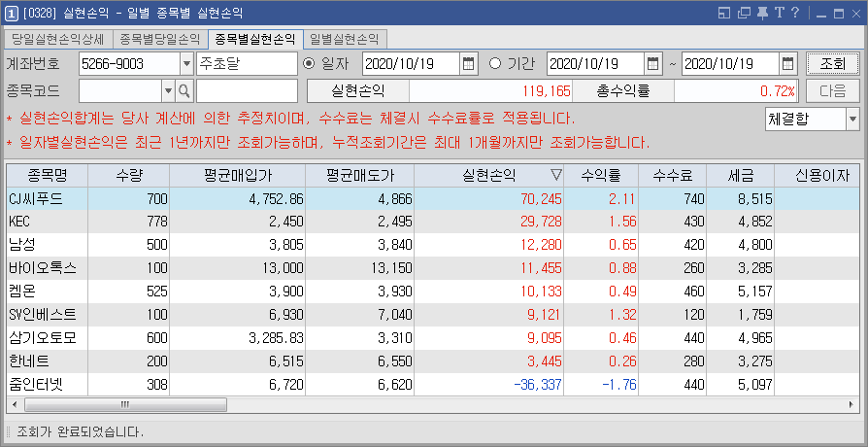Click the scrollbar left arrow

pyautogui.click(x=14, y=404)
